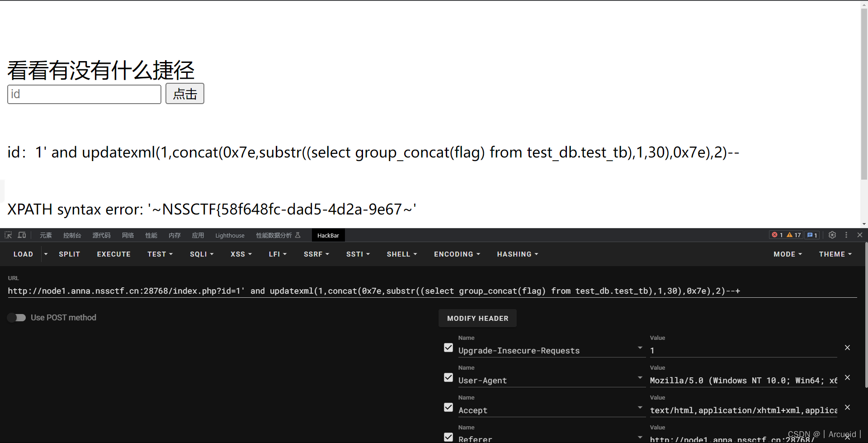The height and width of the screenshot is (443, 868).
Task: Remove the Accept header row
Action: click(x=848, y=407)
